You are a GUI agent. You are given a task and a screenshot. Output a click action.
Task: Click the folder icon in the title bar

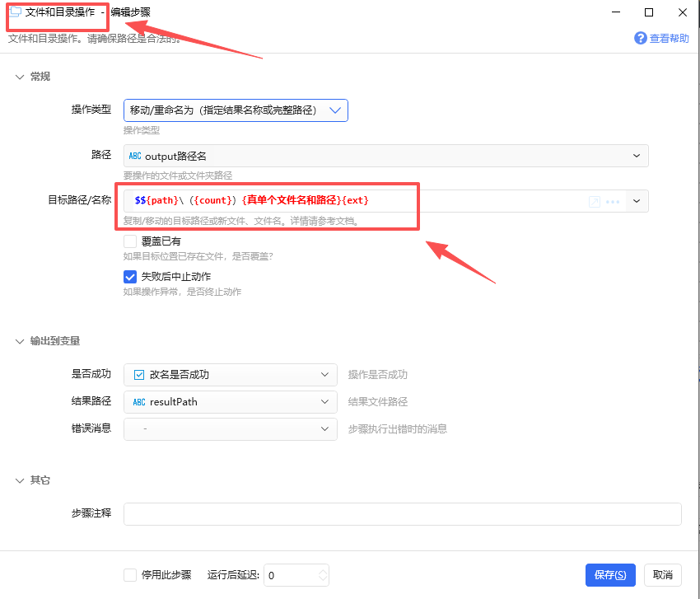pos(15,12)
